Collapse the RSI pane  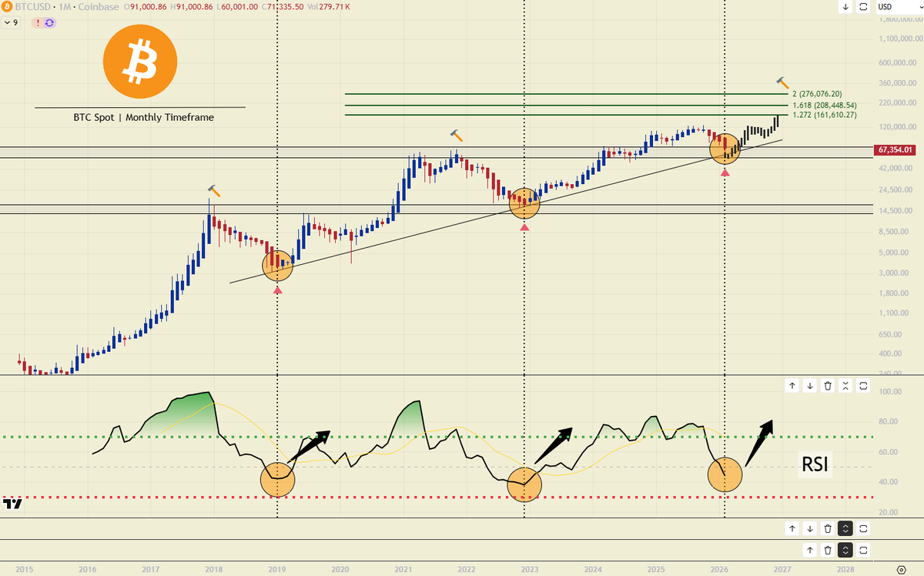[x=845, y=386]
